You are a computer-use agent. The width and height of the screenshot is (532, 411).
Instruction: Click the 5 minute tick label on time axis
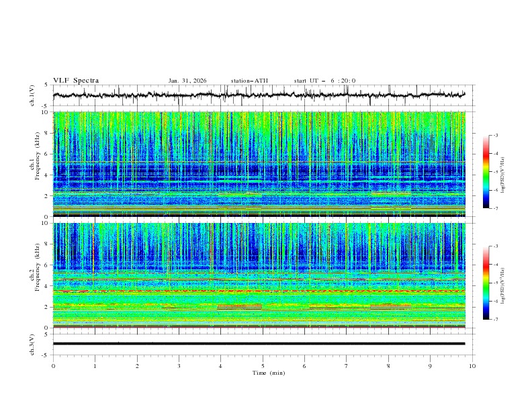263,365
